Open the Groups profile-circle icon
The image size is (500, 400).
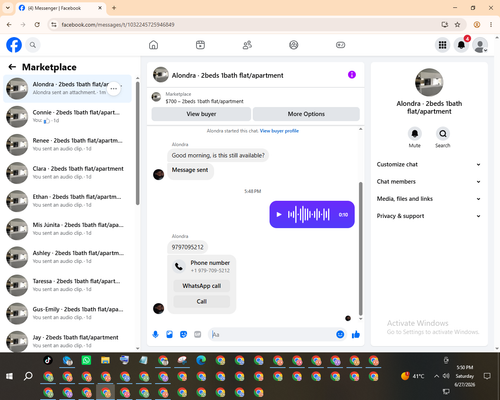[x=294, y=45]
